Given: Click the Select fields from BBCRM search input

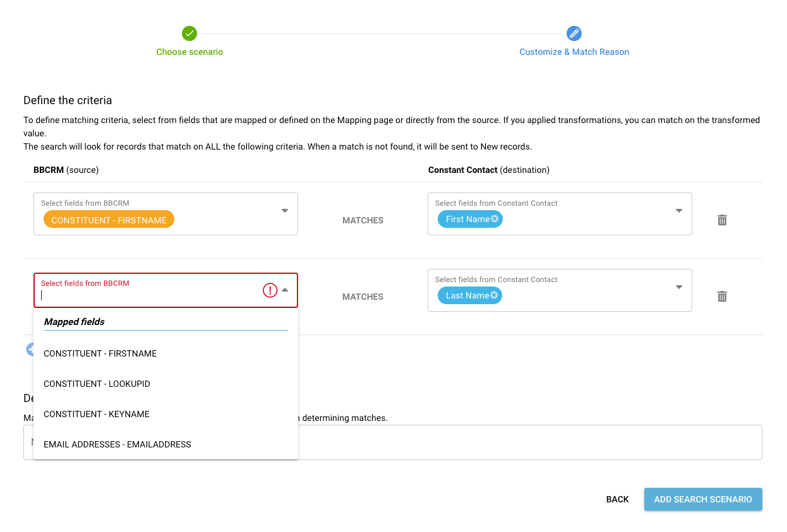Looking at the screenshot, I should coord(126,295).
